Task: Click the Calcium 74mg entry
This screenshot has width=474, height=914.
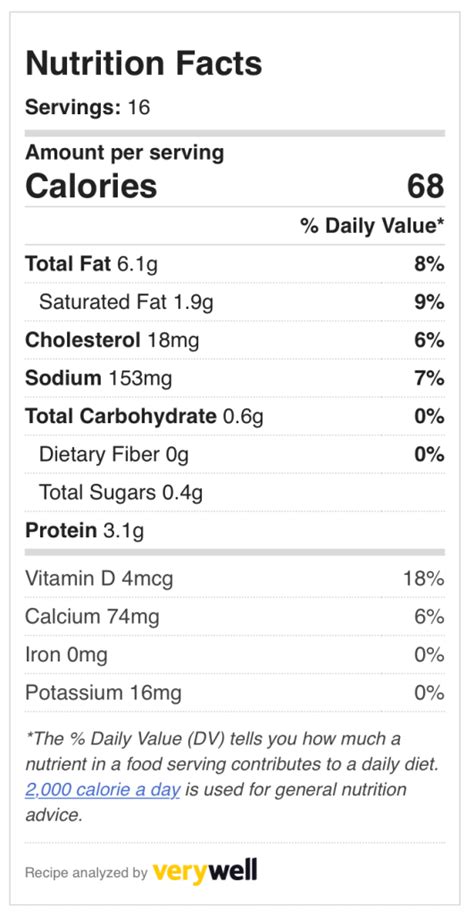Action: 92,617
